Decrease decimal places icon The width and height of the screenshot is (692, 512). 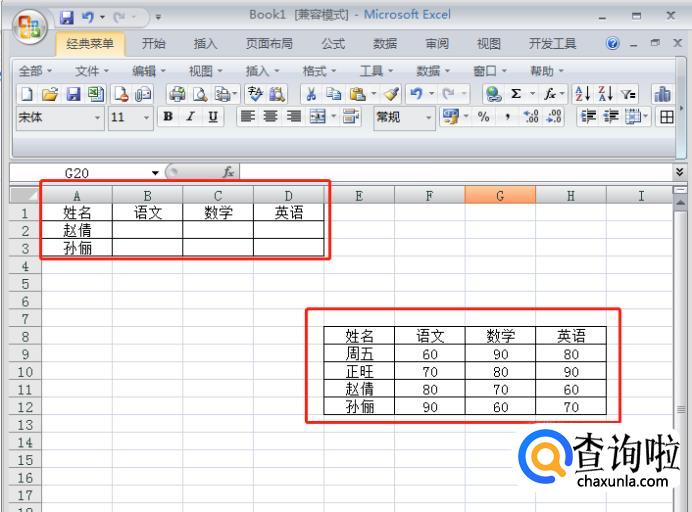[554, 117]
